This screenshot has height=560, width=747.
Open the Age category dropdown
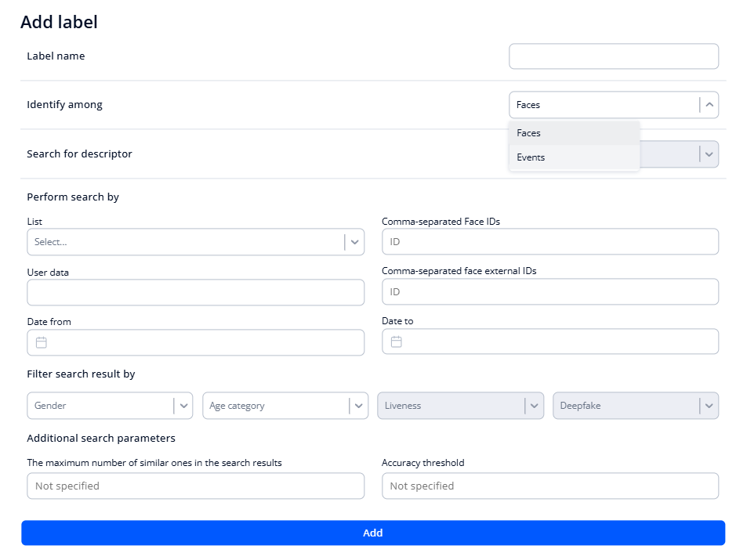358,405
